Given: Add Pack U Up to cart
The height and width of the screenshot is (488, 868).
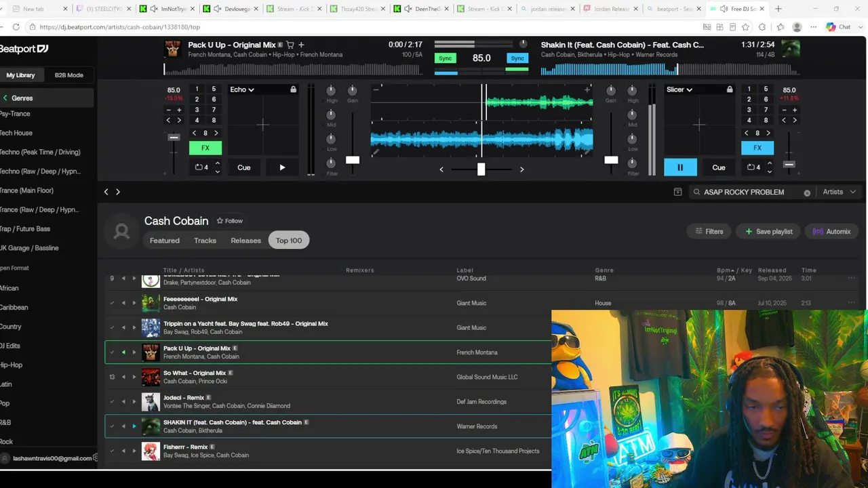Looking at the screenshot, I should pyautogui.click(x=290, y=45).
